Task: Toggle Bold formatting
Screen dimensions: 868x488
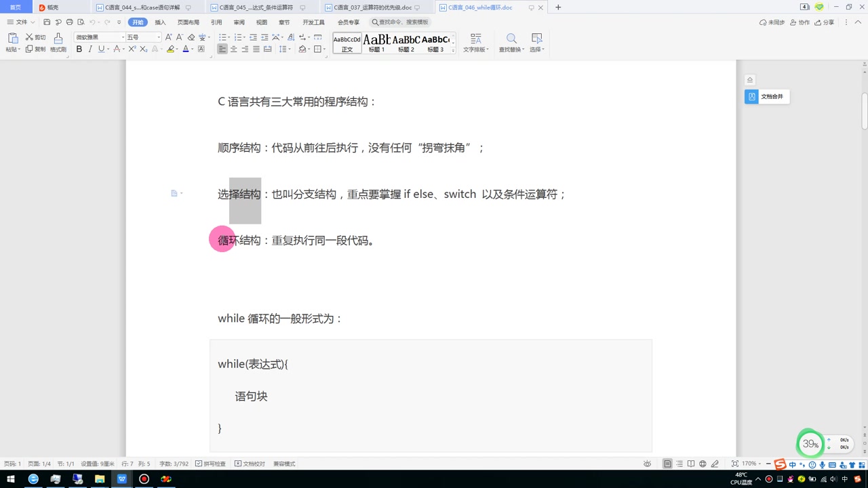Action: (79, 49)
